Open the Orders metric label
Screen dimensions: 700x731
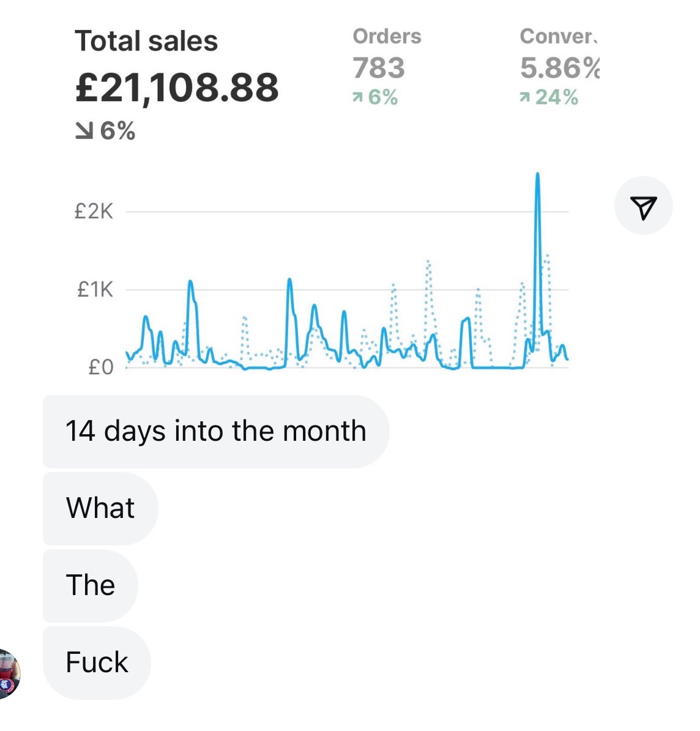[387, 36]
